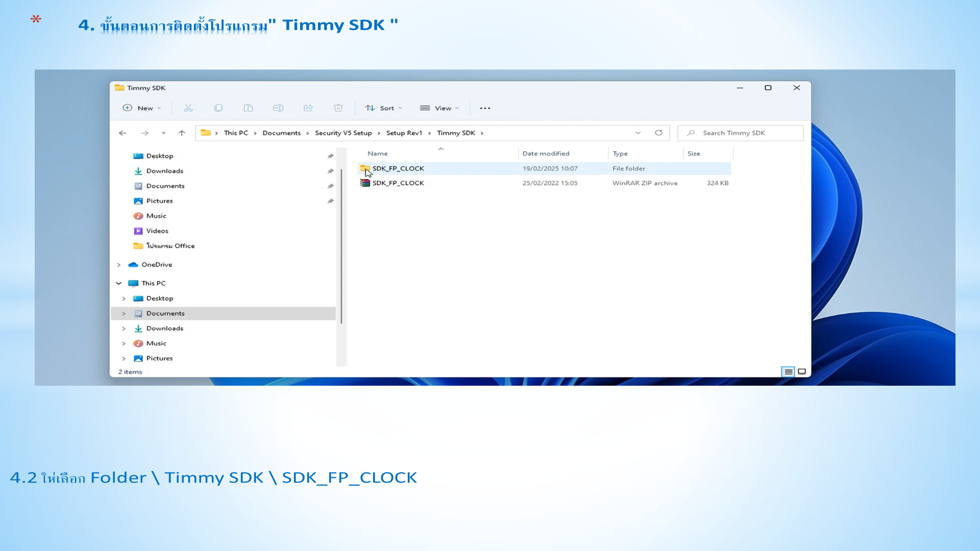Maximize the Timmy SDK window

[x=768, y=88]
